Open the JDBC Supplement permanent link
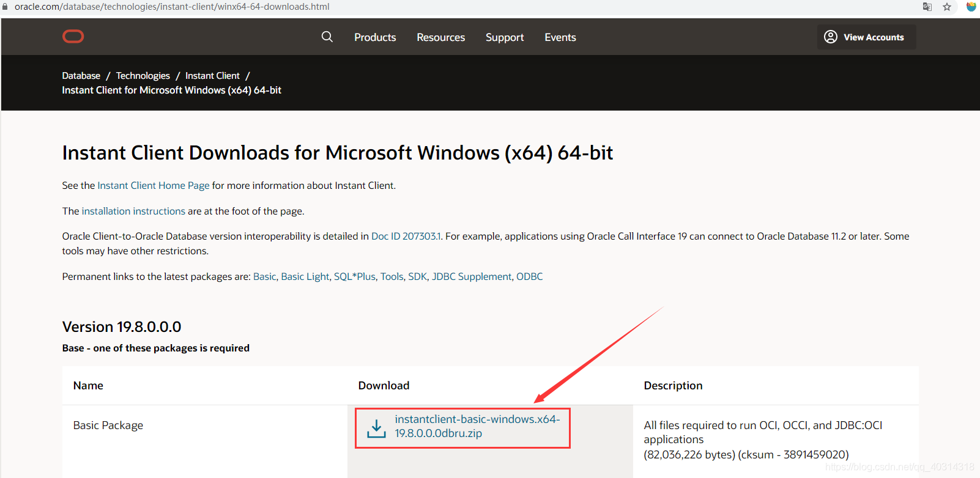Viewport: 980px width, 478px height. click(472, 276)
